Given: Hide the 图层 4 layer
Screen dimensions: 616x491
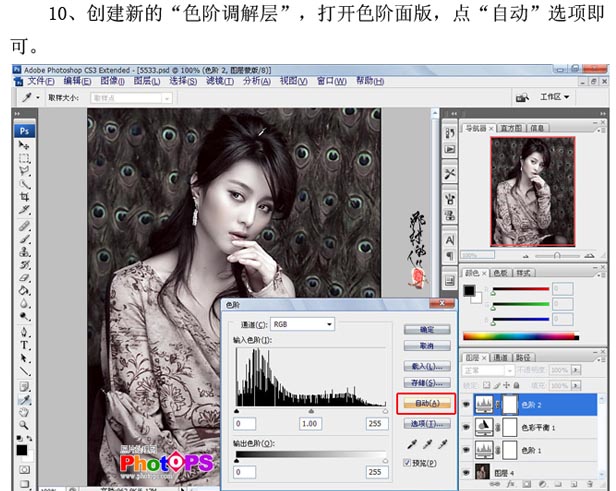Looking at the screenshot, I should click(466, 473).
